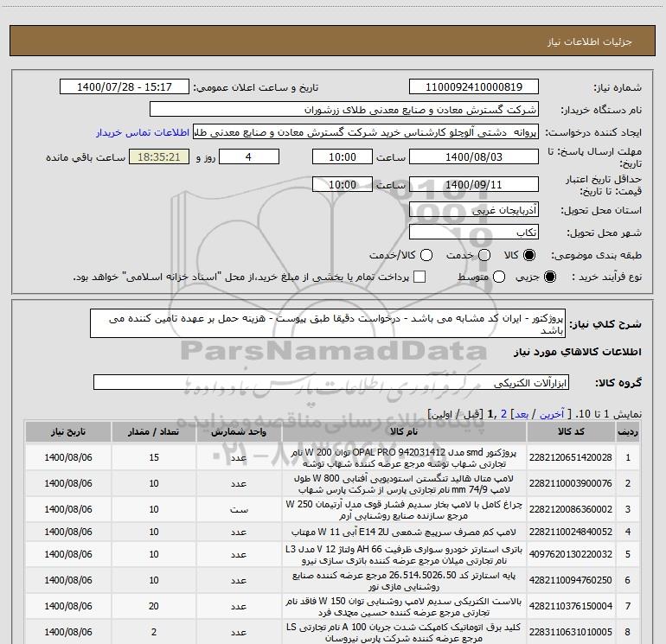Image resolution: width=666 pixels, height=644 pixels.
Task: Click the need date 1400/08/06 in row 1
Action: click(68, 457)
